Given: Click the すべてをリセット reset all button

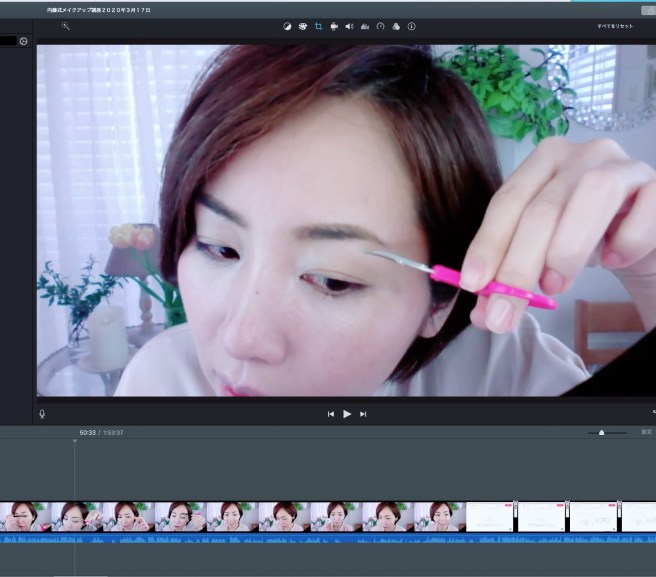Looking at the screenshot, I should pos(614,26).
